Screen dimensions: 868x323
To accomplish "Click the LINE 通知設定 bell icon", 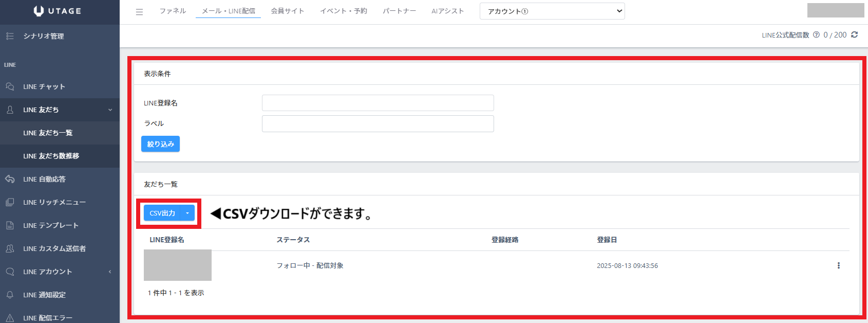I will pyautogui.click(x=10, y=295).
